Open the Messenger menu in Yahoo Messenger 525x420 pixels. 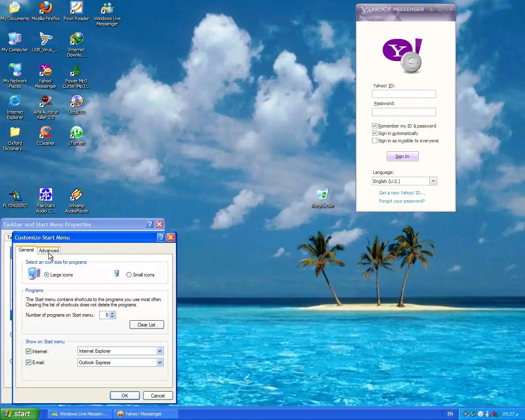point(370,17)
